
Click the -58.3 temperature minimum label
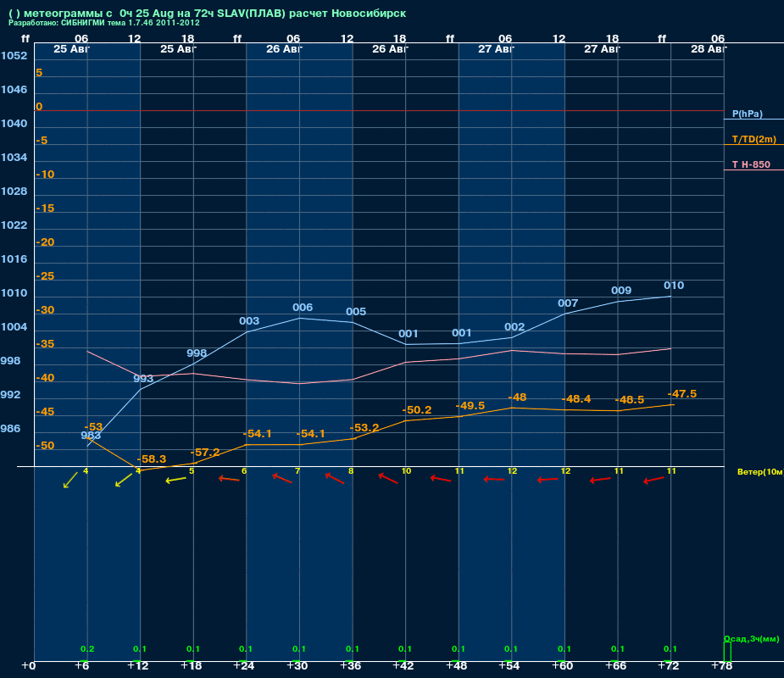pos(151,459)
